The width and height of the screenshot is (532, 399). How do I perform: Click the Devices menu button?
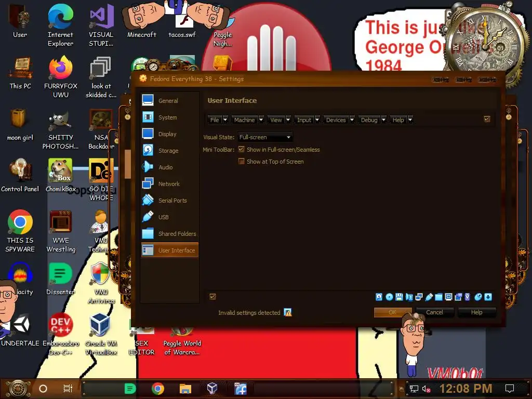point(336,120)
